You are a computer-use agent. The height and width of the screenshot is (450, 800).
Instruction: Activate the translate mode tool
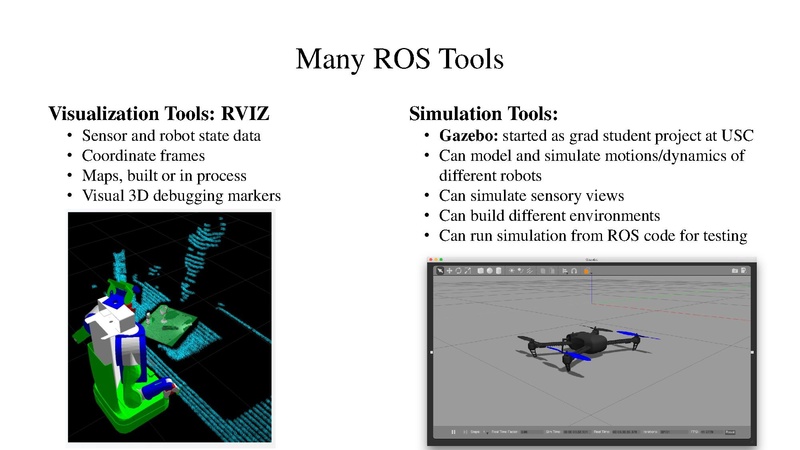click(x=447, y=270)
